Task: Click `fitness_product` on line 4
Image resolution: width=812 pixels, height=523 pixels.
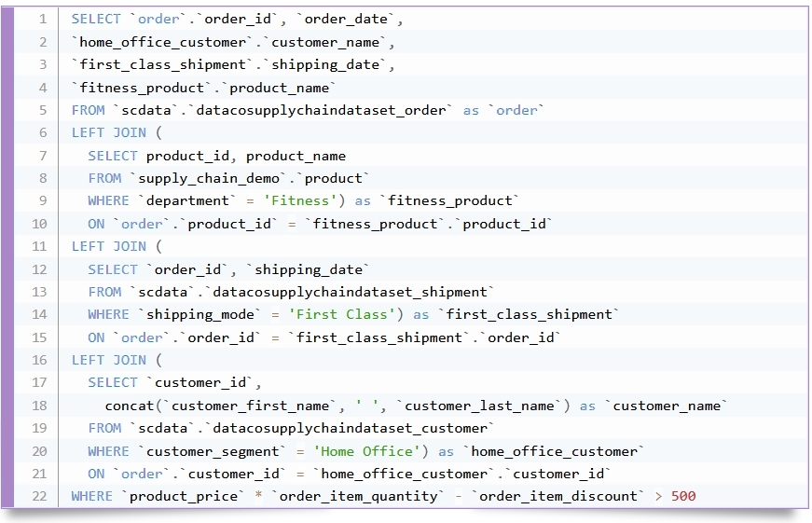Action: tap(142, 88)
